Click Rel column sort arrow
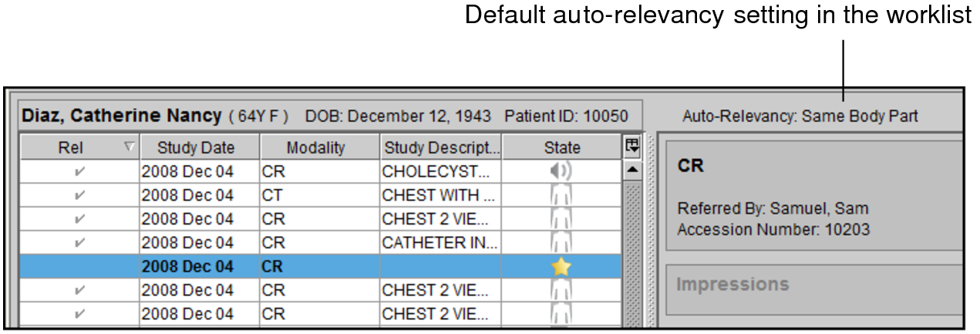980x334 pixels. (129, 147)
